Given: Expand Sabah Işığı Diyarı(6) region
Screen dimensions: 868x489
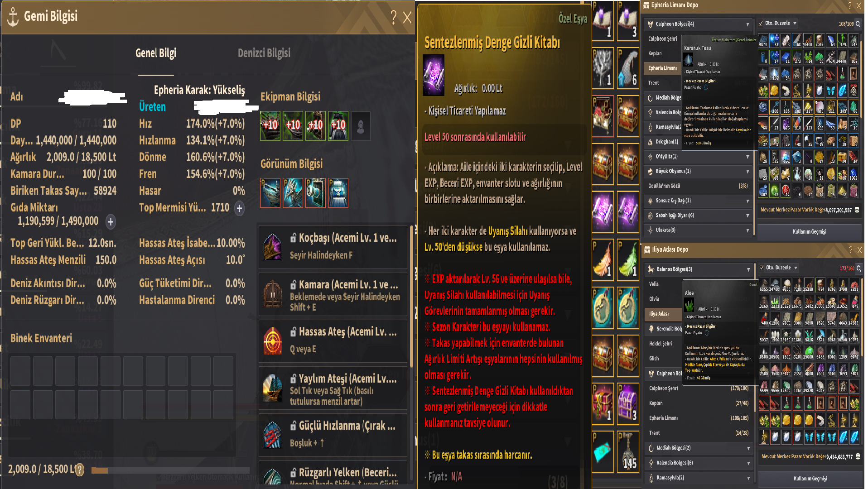Looking at the screenshot, I should pos(698,216).
